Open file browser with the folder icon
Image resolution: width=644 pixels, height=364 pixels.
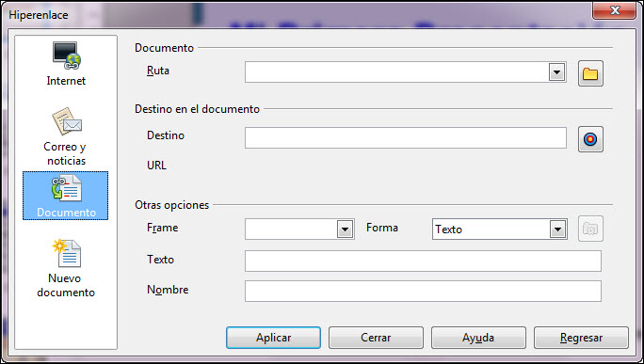[590, 73]
